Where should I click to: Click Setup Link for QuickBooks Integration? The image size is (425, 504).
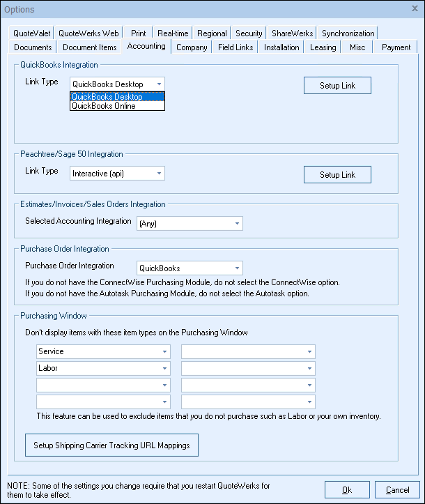tap(337, 86)
